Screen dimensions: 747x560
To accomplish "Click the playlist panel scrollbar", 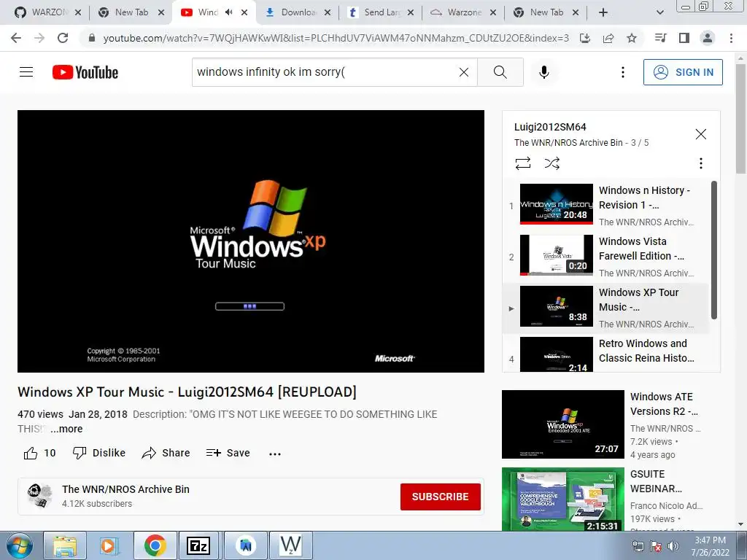I will (x=713, y=250).
